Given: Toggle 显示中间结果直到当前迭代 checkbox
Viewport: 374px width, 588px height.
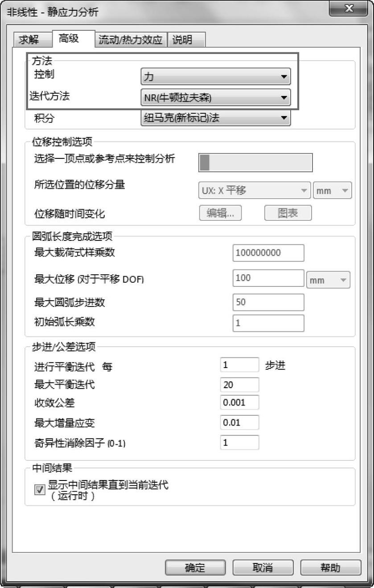Looking at the screenshot, I should pos(40,490).
